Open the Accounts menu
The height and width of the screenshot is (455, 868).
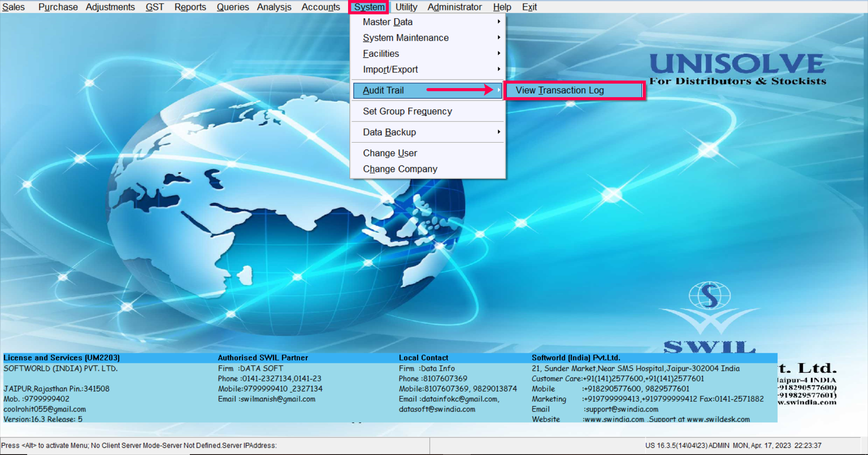(321, 7)
